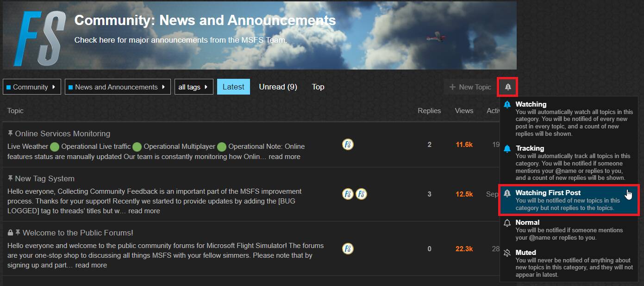Switch to the Unread (9) tab

(x=278, y=87)
